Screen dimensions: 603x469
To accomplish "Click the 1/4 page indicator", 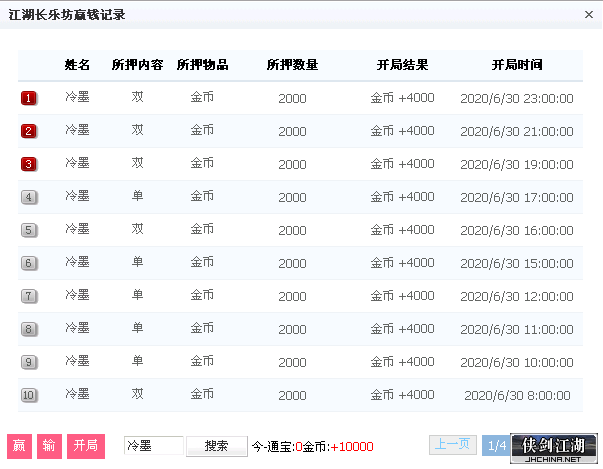I will click(x=496, y=446).
